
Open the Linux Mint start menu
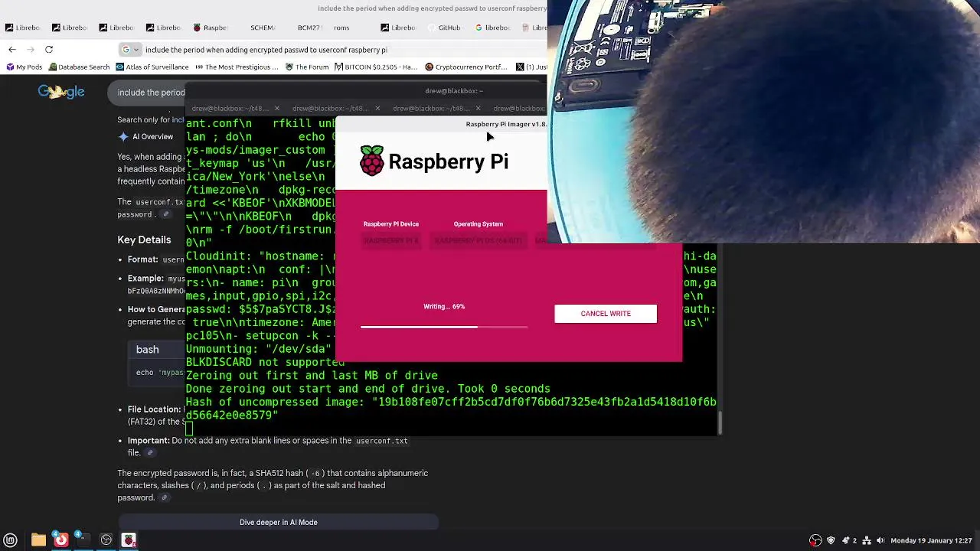pyautogui.click(x=11, y=540)
